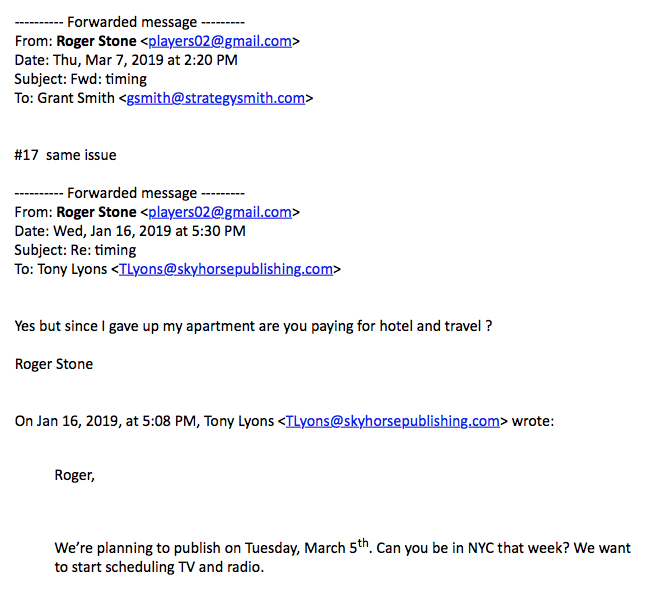661x602 pixels.
Task: Click the "Wed, Jan 16, 2019 at 5:30 PM" date
Action: tap(149, 231)
